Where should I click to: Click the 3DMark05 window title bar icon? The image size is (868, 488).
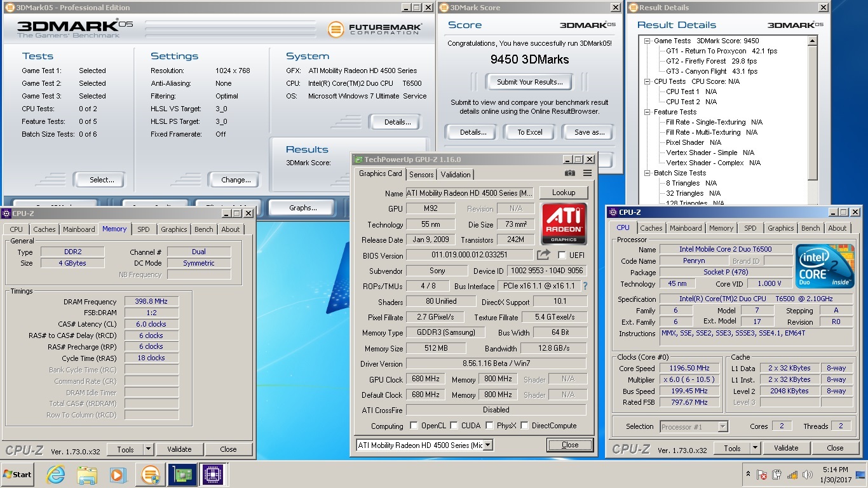[x=9, y=8]
